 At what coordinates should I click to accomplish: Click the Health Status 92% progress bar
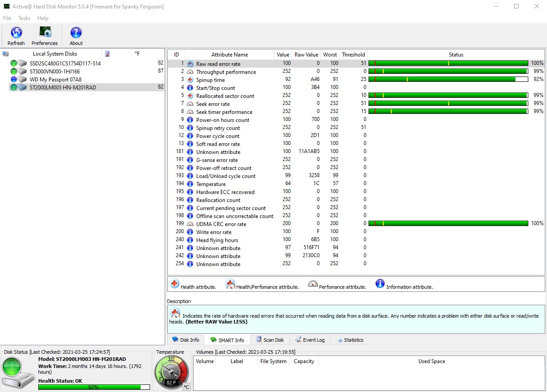coord(94,387)
